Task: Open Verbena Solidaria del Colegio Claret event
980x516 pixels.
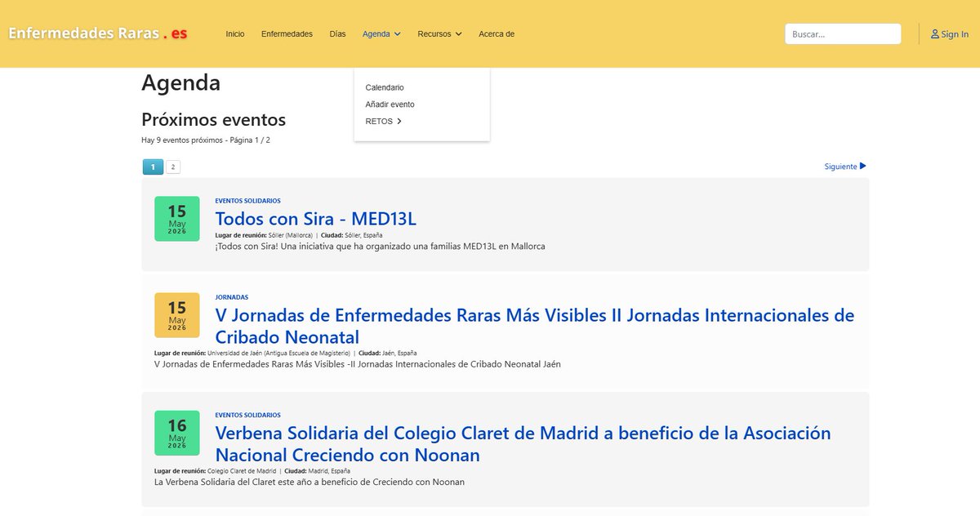Action: (523, 443)
